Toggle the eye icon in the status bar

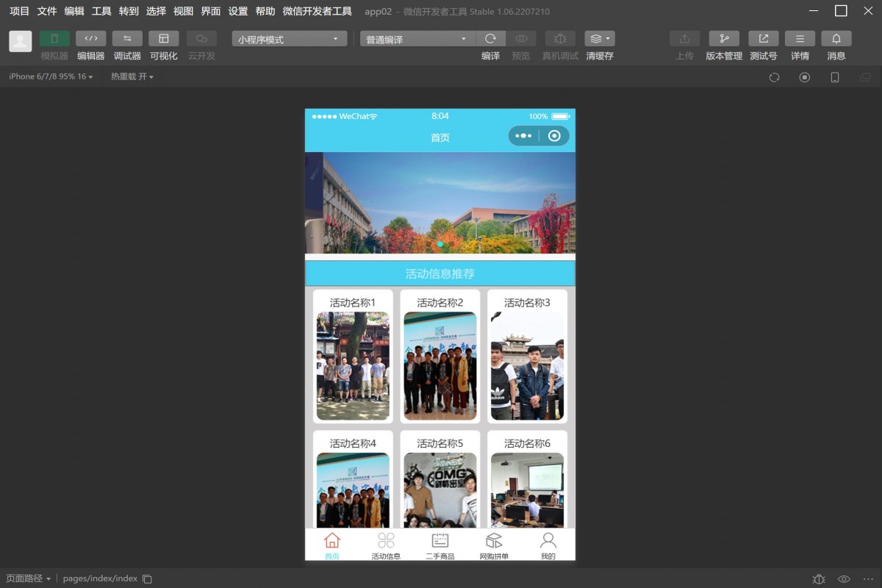click(844, 578)
